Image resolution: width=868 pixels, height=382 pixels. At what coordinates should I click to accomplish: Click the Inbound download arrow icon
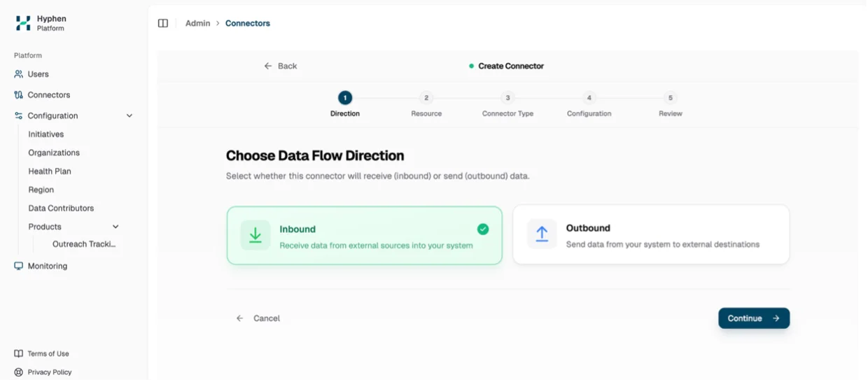[255, 236]
